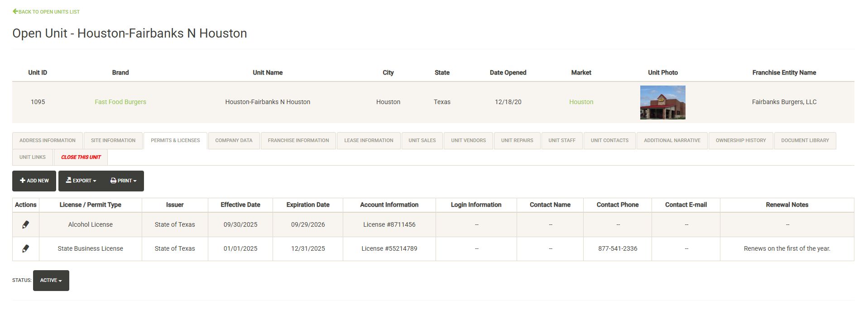Open the unit photo thumbnail

pyautogui.click(x=662, y=102)
